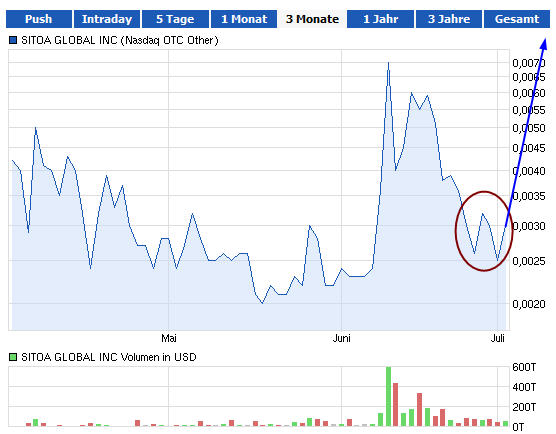Viewport: 556px width, 434px height.
Task: Click the tallest green volume bar in June
Action: 388,396
